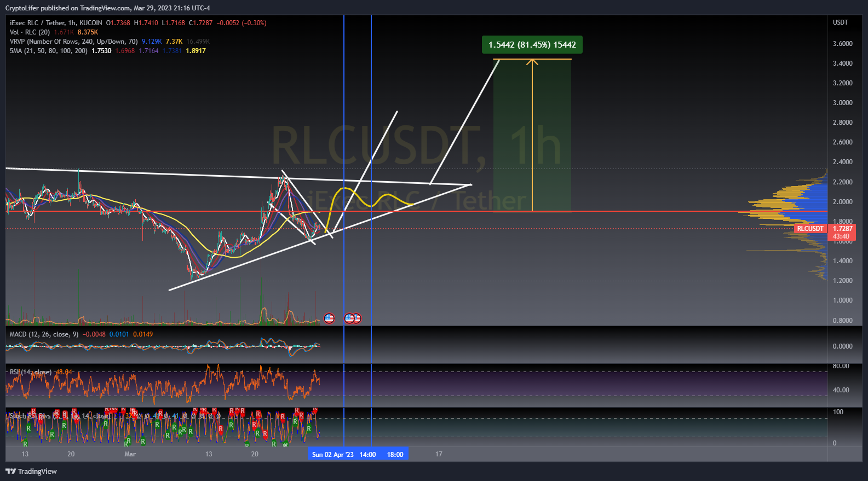Click the 17 date label on time axis
This screenshot has width=868, height=481.
click(x=439, y=454)
